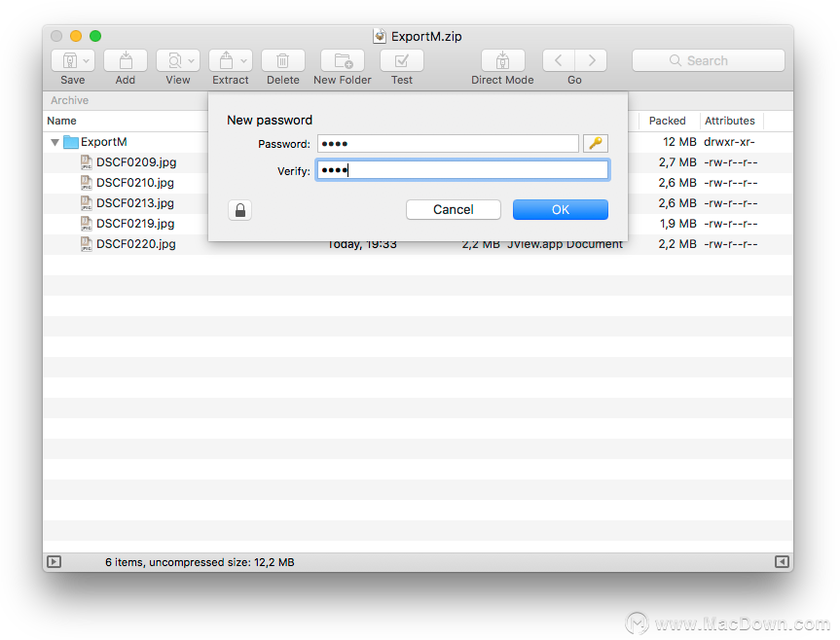Click the Add files toolbar icon
This screenshot has height=640, width=840.
(126, 60)
